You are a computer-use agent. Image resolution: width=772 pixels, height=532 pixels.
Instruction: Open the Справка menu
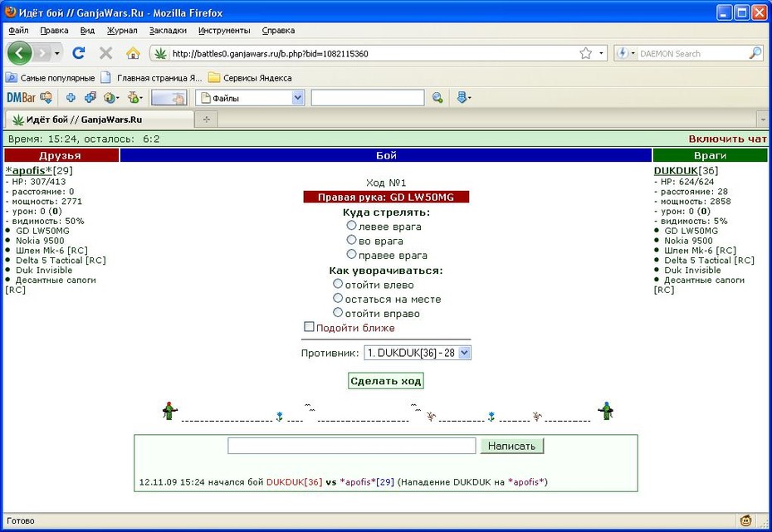coord(278,30)
